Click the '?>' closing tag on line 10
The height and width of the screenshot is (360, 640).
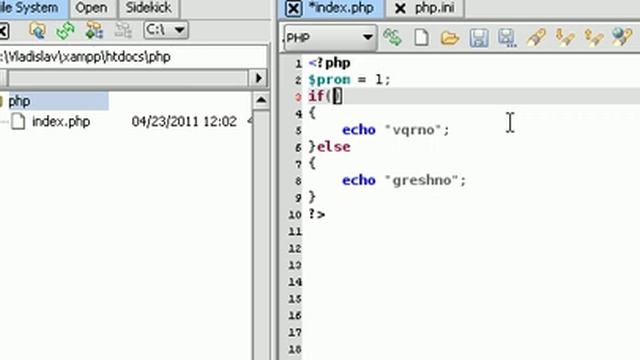pos(317,214)
